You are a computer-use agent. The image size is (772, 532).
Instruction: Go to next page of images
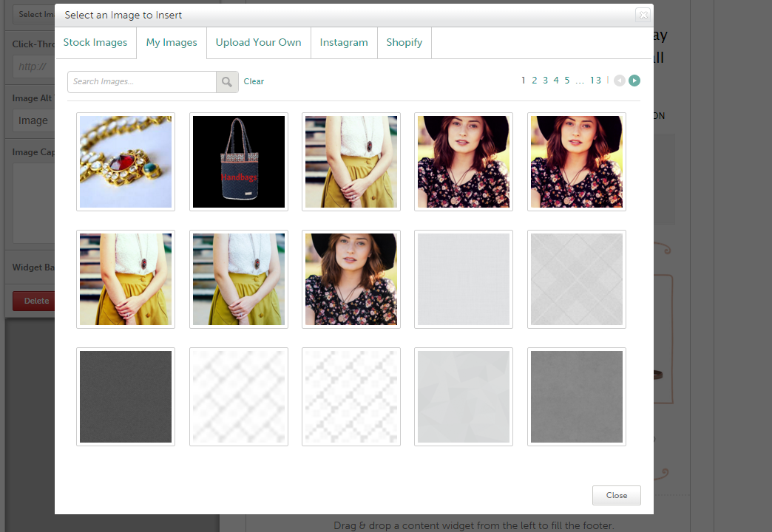634,81
